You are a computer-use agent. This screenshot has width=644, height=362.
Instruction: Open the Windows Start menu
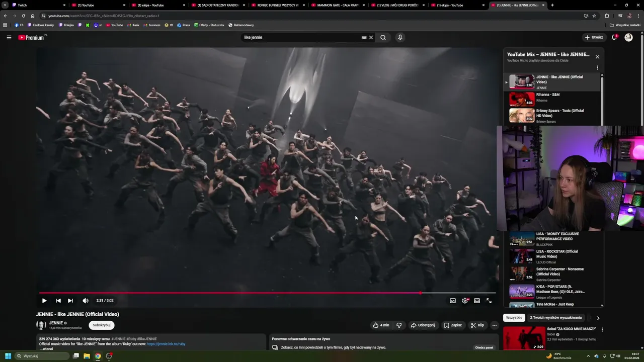8,356
